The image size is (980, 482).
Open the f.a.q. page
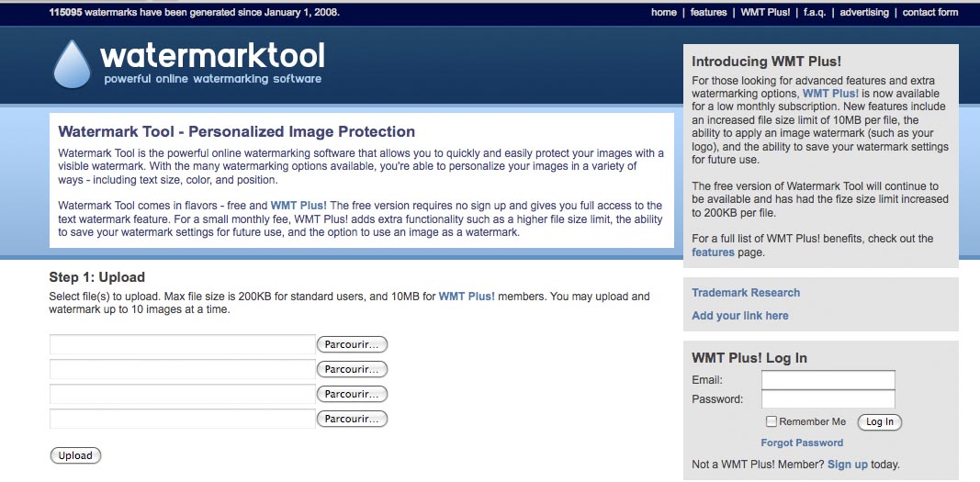pos(815,12)
